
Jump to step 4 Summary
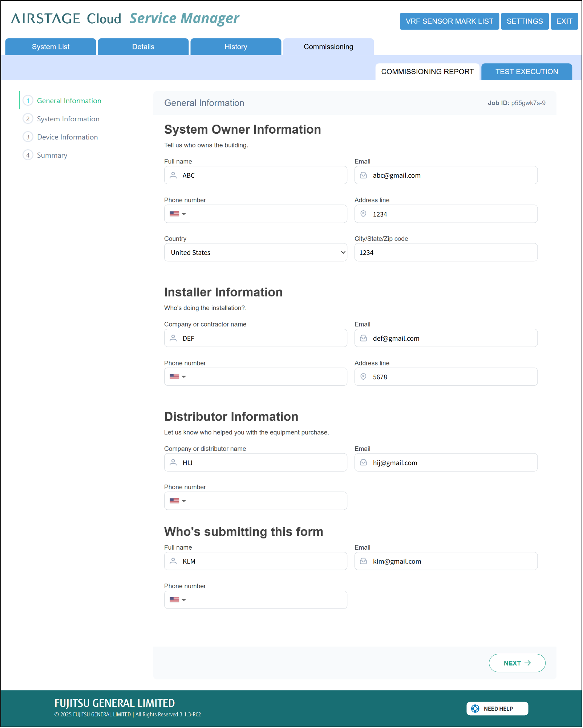click(52, 155)
